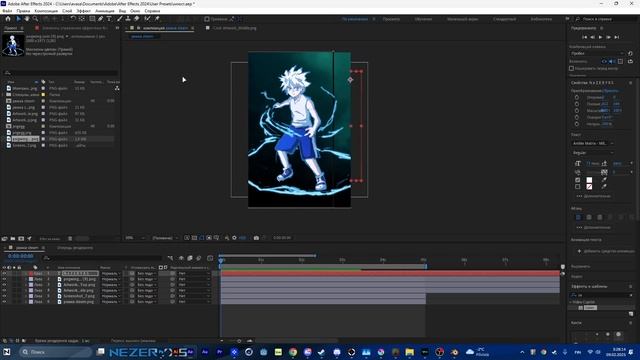This screenshot has width=640, height=360.
Task: Select the Zoom magnifier tool
Action: click(36, 19)
